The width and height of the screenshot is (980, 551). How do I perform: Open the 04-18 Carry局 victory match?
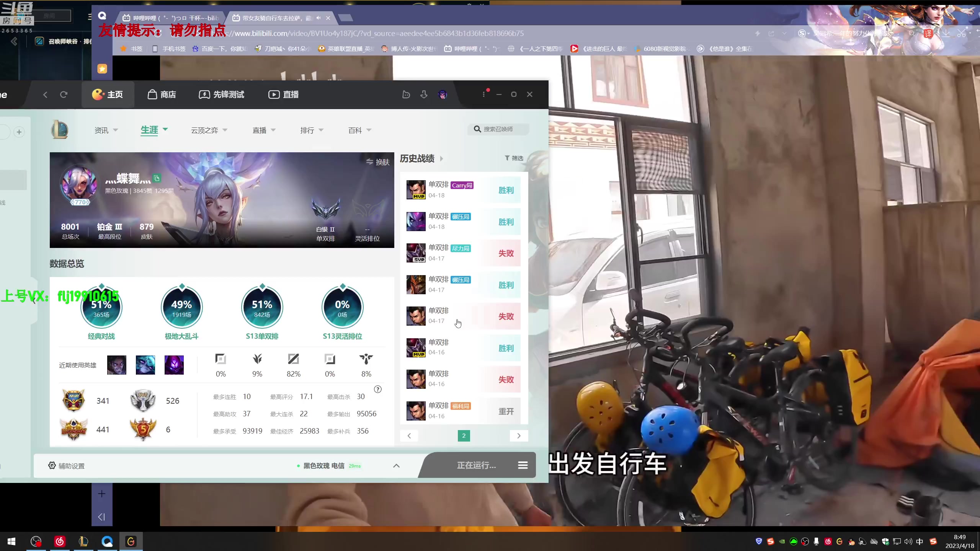tap(463, 190)
